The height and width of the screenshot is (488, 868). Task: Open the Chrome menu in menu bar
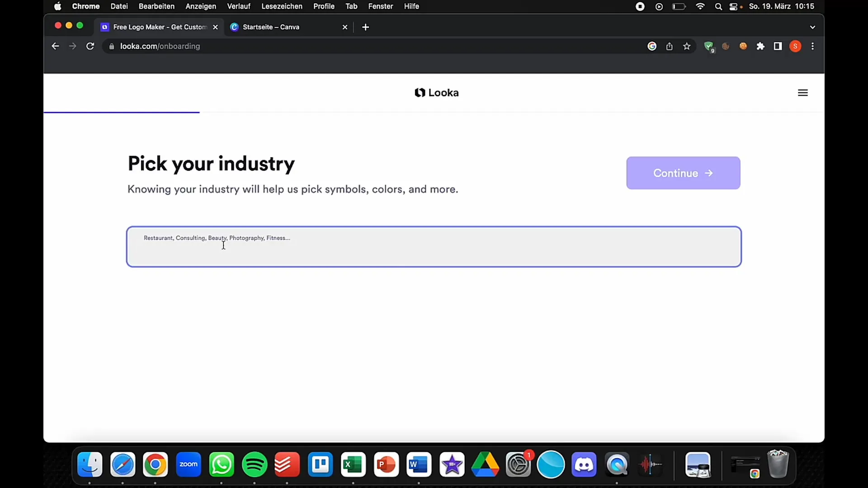[x=86, y=6]
